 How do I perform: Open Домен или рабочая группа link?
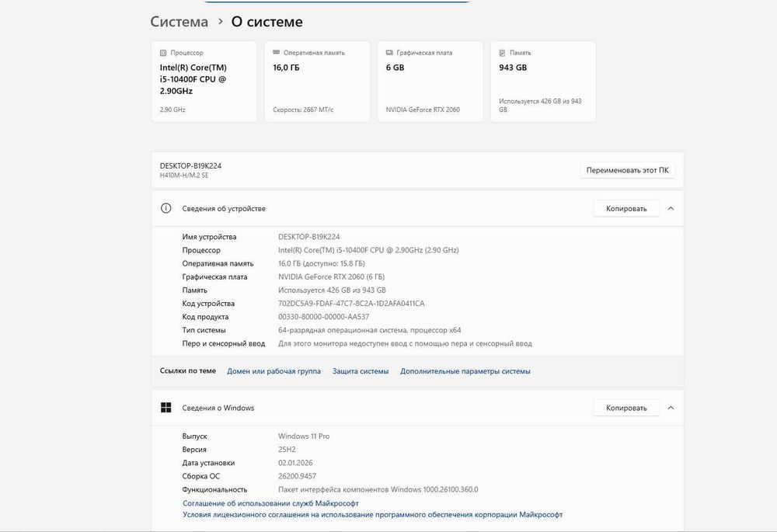[274, 371]
